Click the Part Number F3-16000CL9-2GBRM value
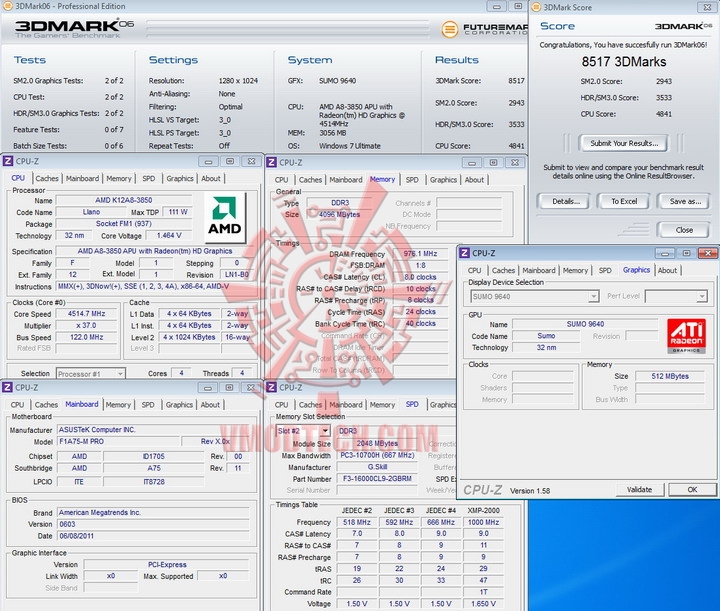The image size is (720, 611). 377,479
